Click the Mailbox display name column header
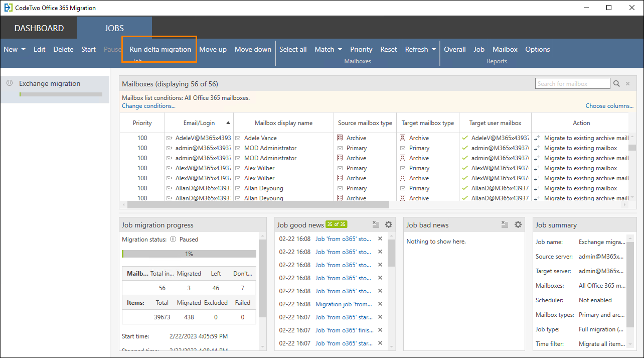Viewport: 644px width, 358px height. [x=283, y=123]
